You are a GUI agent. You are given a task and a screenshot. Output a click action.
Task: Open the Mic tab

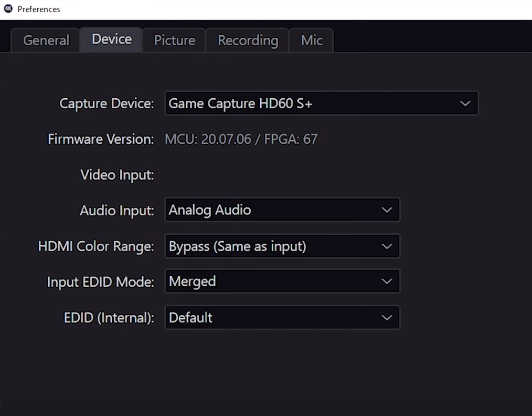[312, 40]
